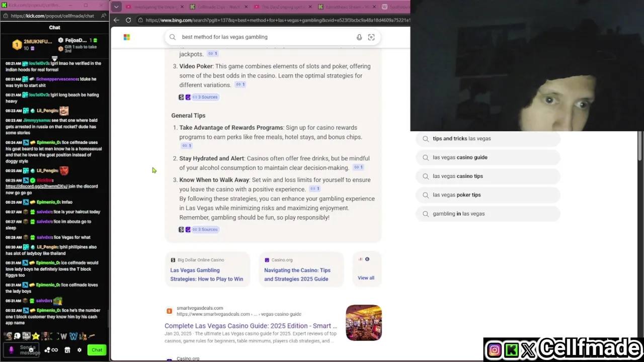Click citation 1 after Video Poker paragraph
This screenshot has width=644, height=362.
click(x=240, y=85)
